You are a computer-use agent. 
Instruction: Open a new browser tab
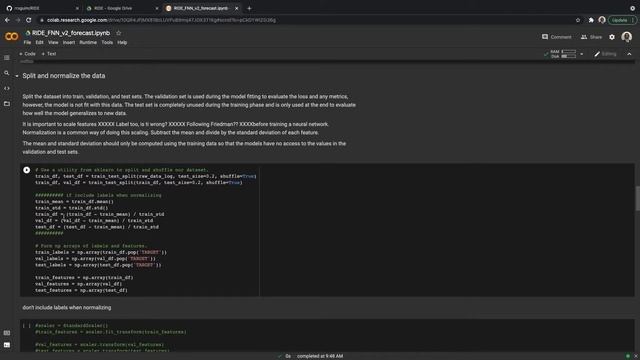(249, 8)
